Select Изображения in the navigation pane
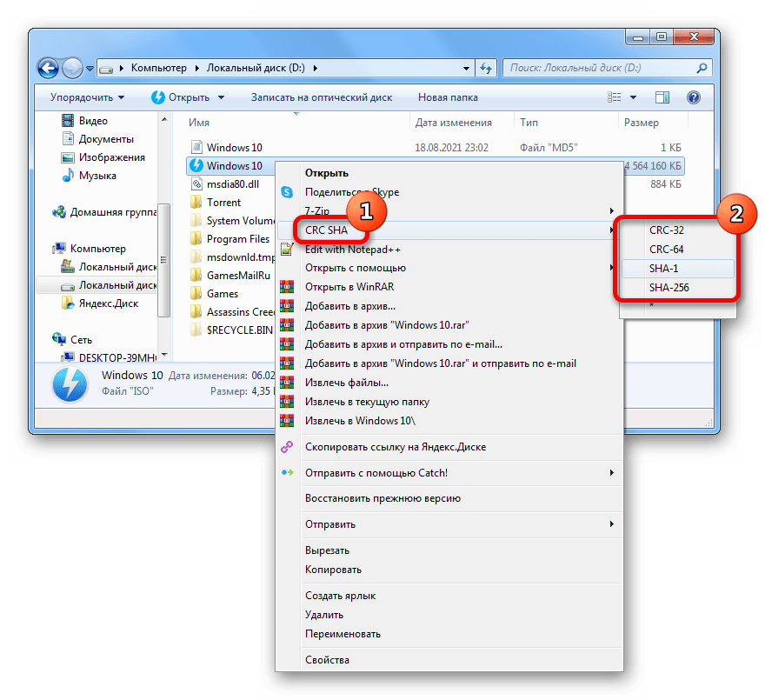The width and height of the screenshot is (765, 700). pyautogui.click(x=103, y=157)
